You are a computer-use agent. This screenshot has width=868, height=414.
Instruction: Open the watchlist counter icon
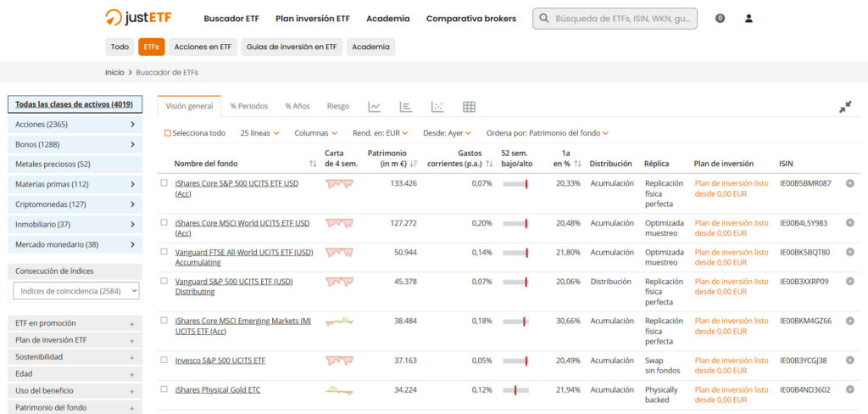720,19
